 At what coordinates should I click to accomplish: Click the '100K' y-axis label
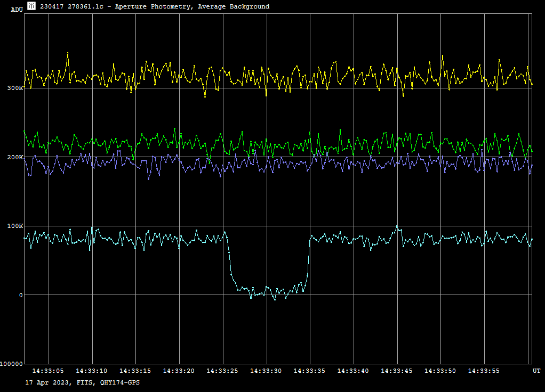tap(15, 226)
